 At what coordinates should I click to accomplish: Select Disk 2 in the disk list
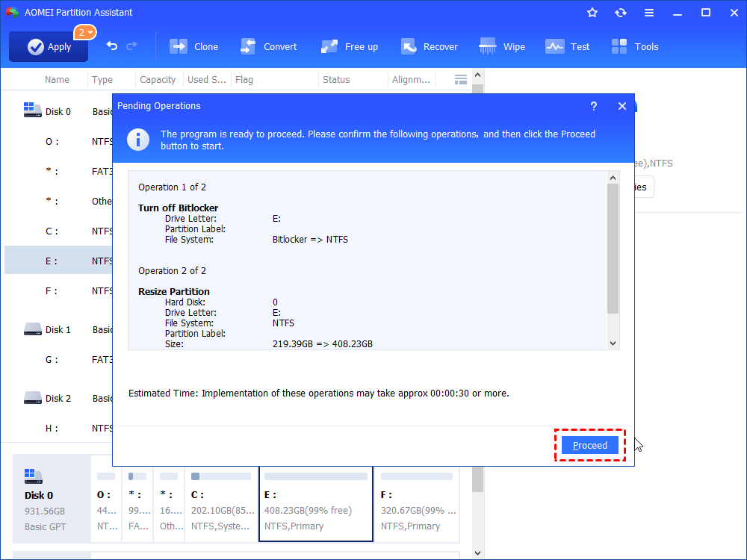tap(58, 398)
